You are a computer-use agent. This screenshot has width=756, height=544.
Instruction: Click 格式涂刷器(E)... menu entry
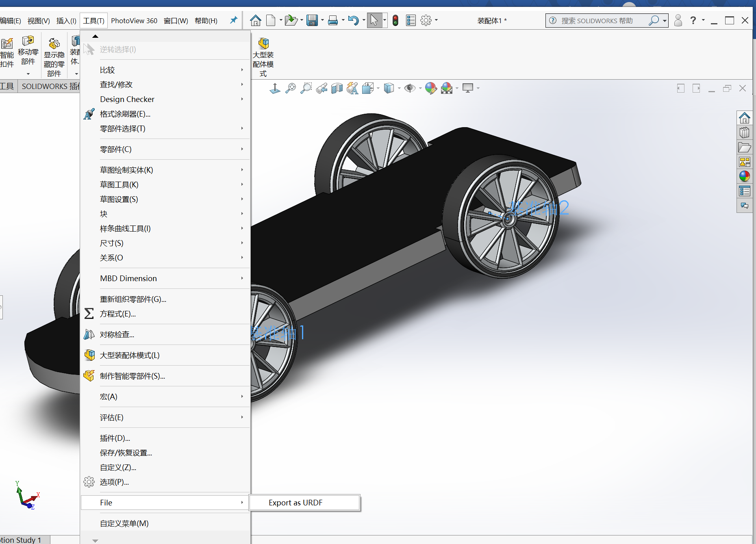(x=165, y=114)
